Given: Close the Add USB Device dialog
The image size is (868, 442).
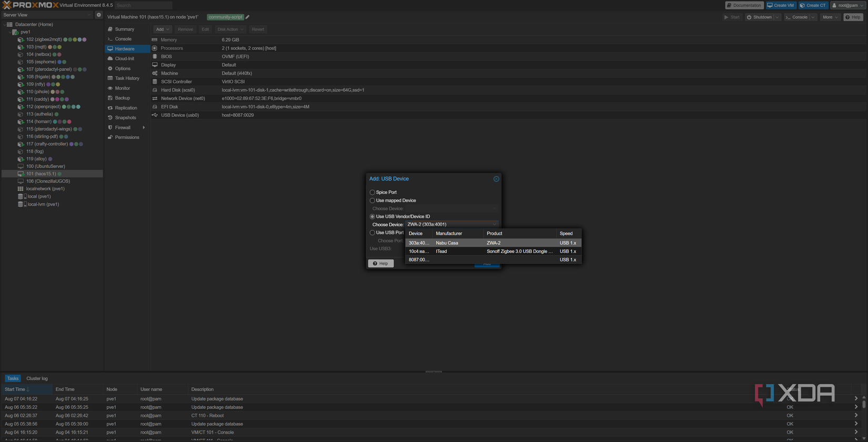Looking at the screenshot, I should pyautogui.click(x=496, y=179).
